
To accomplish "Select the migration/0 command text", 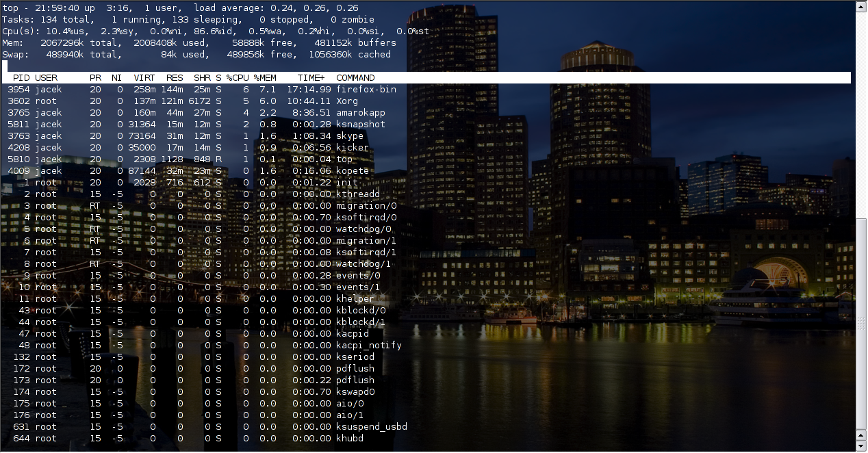I will pos(366,206).
